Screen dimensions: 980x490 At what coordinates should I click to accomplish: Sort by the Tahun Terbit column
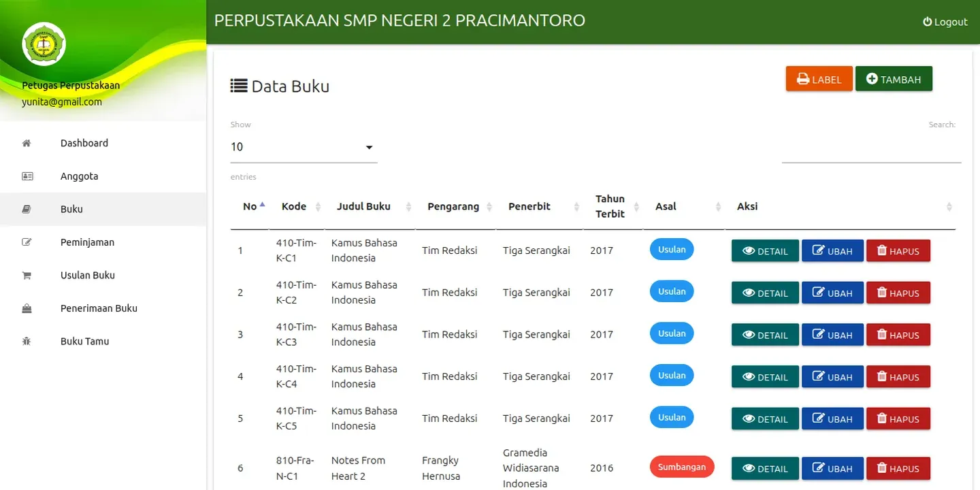[x=613, y=206]
